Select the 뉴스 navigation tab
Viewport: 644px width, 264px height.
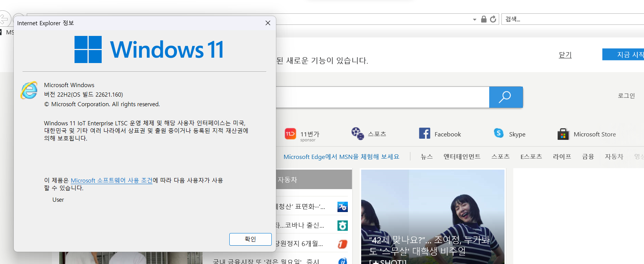point(427,157)
